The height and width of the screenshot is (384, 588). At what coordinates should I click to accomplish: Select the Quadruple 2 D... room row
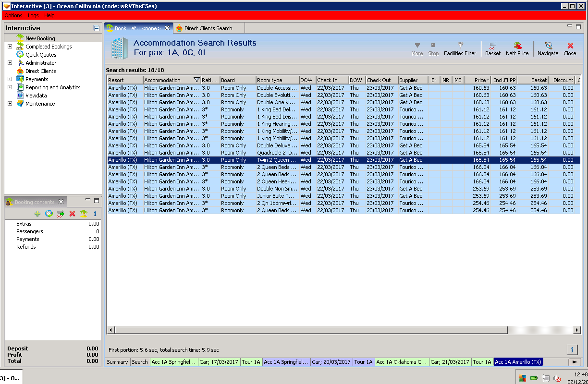click(343, 153)
